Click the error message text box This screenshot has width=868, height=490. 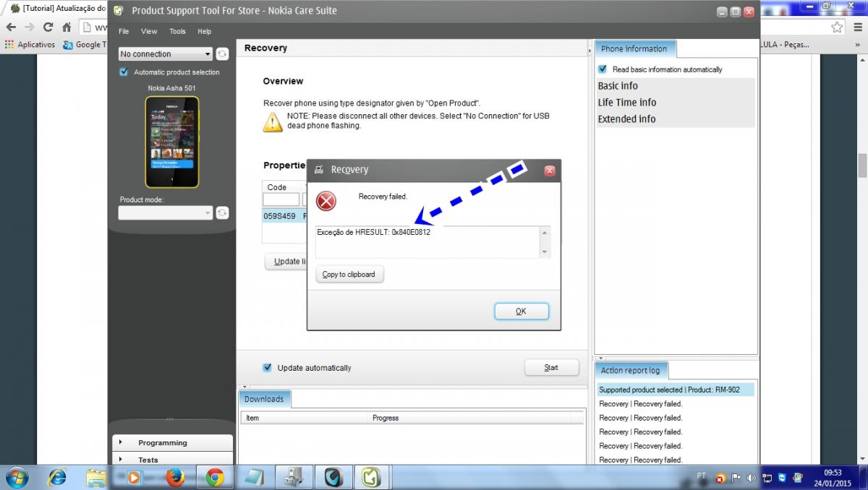433,242
